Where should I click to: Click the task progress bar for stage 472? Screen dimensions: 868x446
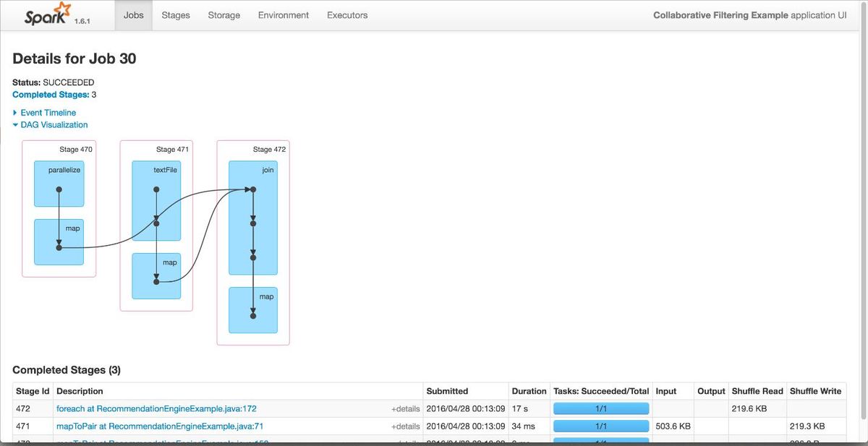[602, 408]
